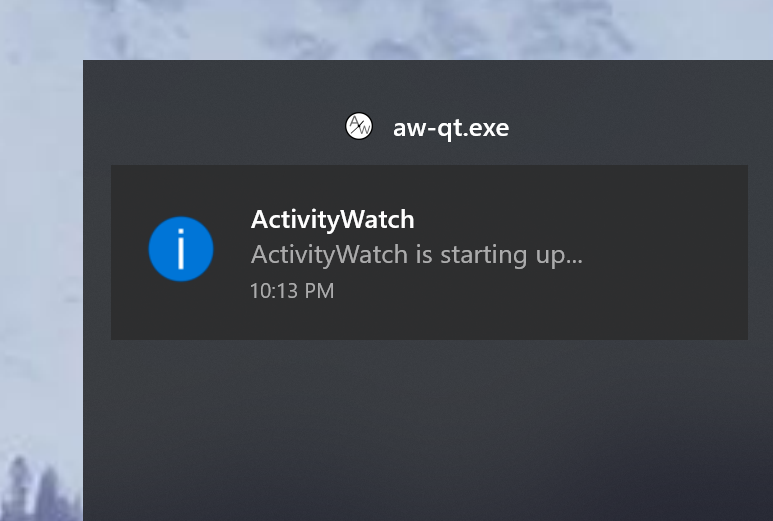773x521 pixels.
Task: Click header space left of the AW logo
Action: click(x=212, y=127)
